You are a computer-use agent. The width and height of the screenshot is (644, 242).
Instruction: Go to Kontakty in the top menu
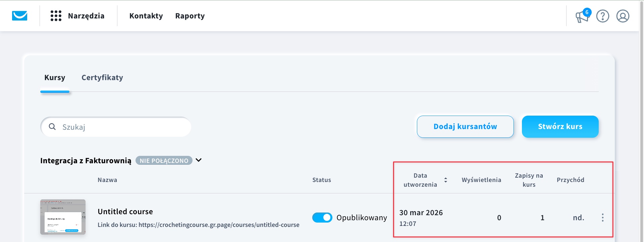click(x=146, y=16)
